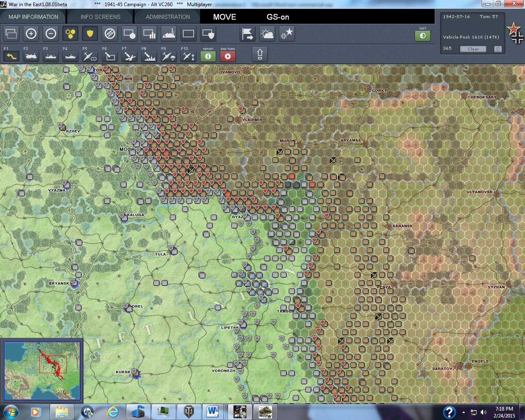Select F2 rail mode locomotive icon
Viewport: 525px width, 420px height.
click(x=31, y=56)
